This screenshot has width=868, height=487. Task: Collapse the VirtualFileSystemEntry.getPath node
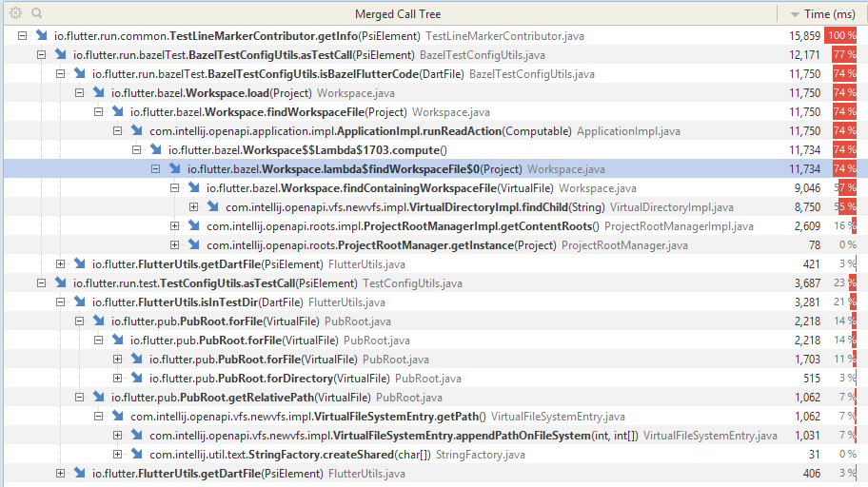tap(99, 417)
